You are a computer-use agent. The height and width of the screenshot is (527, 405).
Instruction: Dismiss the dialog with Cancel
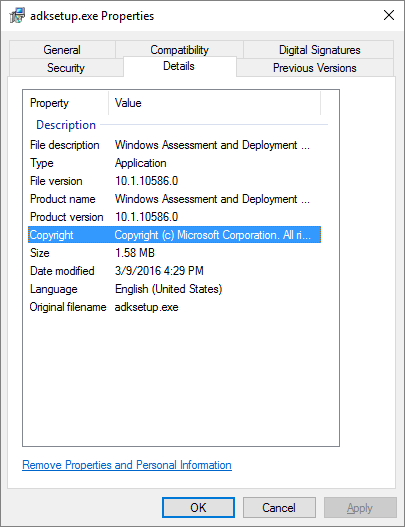click(x=279, y=508)
